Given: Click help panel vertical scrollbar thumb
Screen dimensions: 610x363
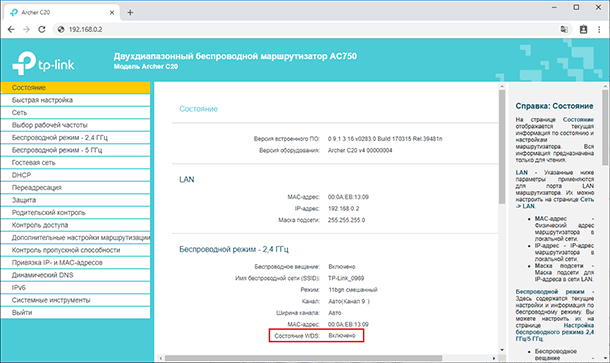Looking at the screenshot, I should pos(605,128).
